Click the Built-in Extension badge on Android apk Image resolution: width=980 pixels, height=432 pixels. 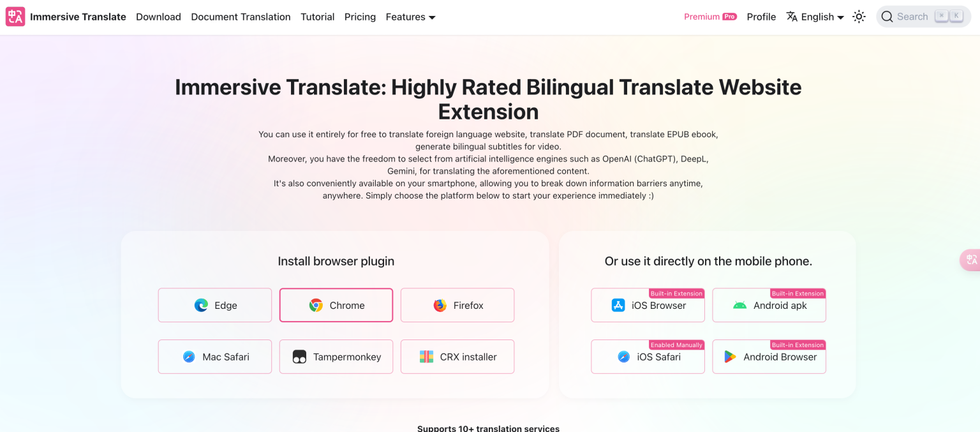tap(798, 294)
